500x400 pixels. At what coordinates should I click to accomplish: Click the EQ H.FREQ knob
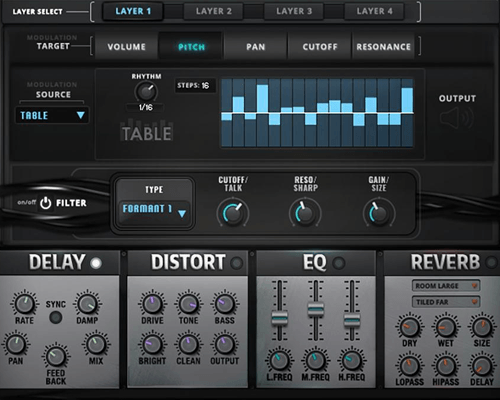click(x=352, y=360)
